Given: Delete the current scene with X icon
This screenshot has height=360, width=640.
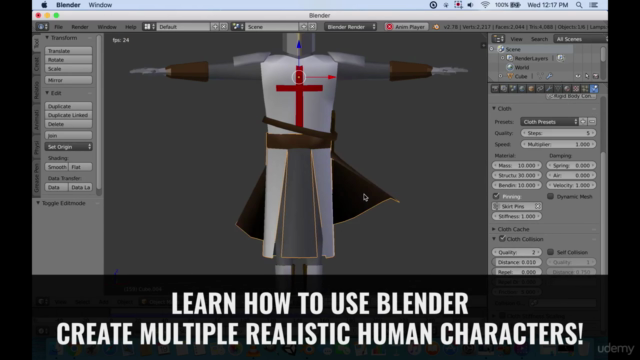Looking at the screenshot, I should pyautogui.click(x=312, y=27).
